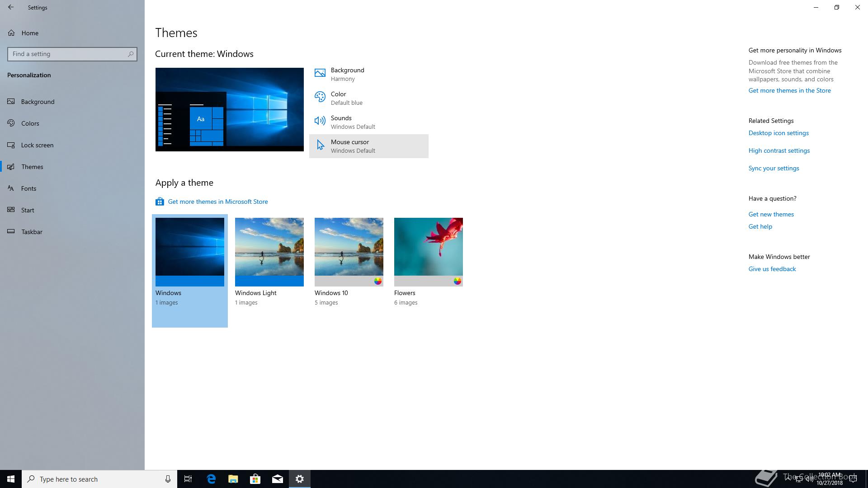Show hidden icons in system tray

(788, 478)
